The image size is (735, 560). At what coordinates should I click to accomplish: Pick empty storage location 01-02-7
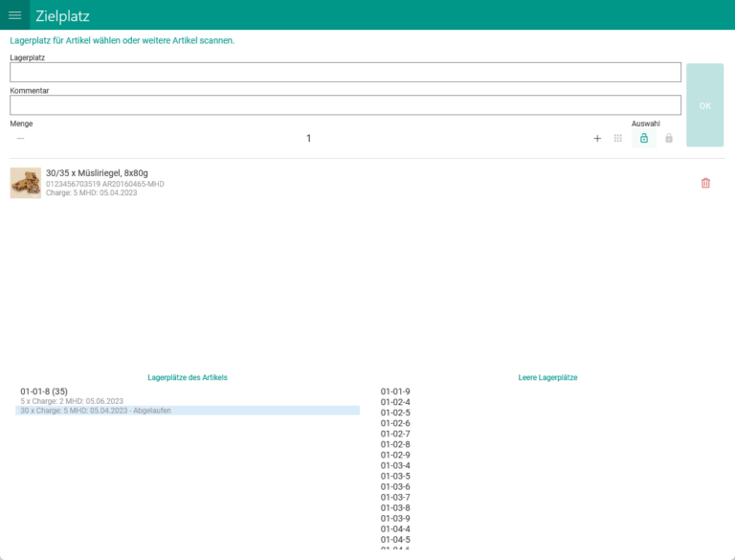[x=395, y=434]
